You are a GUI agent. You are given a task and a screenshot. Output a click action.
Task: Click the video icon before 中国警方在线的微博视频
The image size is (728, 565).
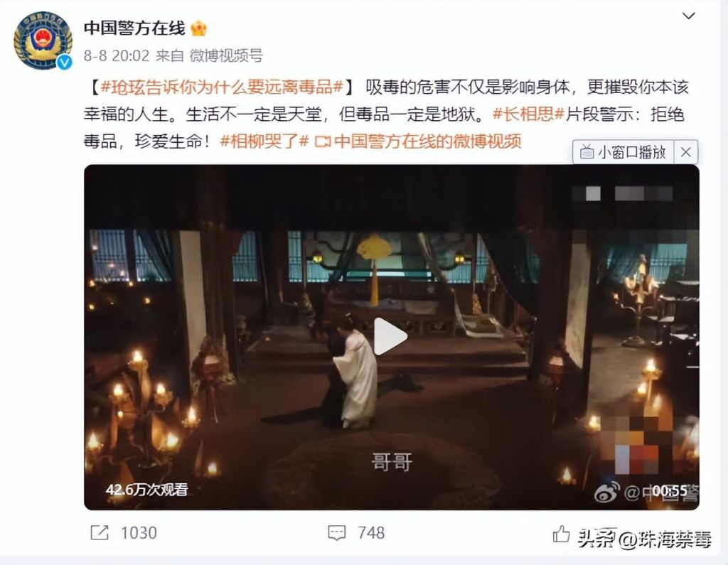coord(322,141)
